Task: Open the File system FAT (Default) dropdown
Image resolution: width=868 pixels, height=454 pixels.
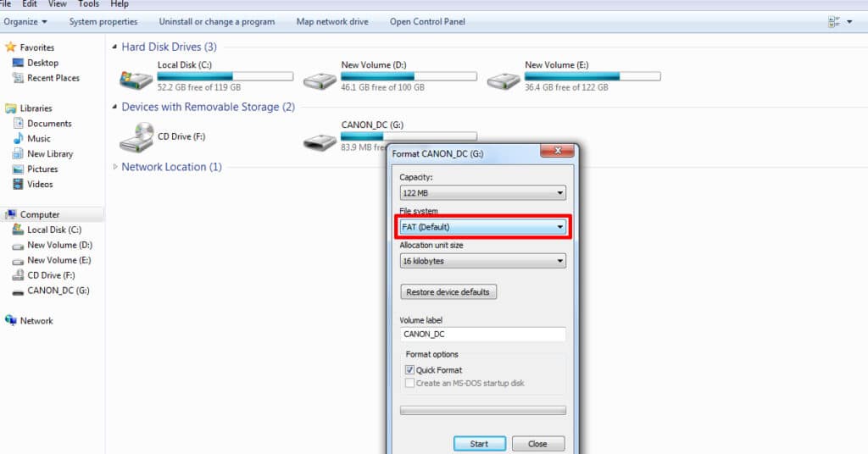Action: [x=482, y=227]
